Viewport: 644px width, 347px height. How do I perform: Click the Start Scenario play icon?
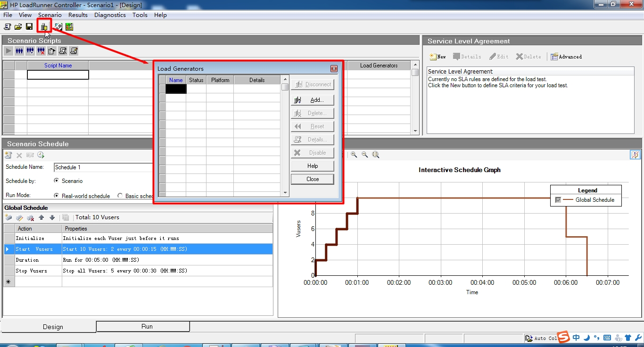pyautogui.click(x=8, y=51)
